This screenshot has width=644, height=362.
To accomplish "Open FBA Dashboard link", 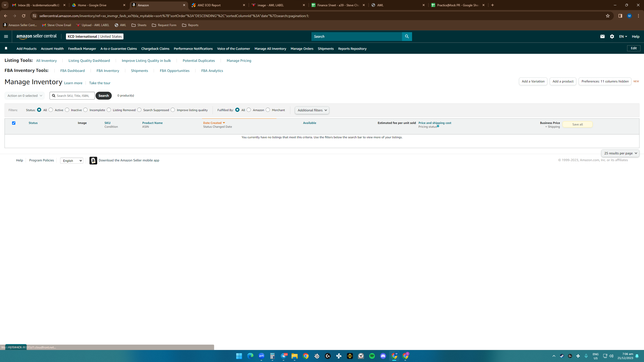I will pos(72,71).
